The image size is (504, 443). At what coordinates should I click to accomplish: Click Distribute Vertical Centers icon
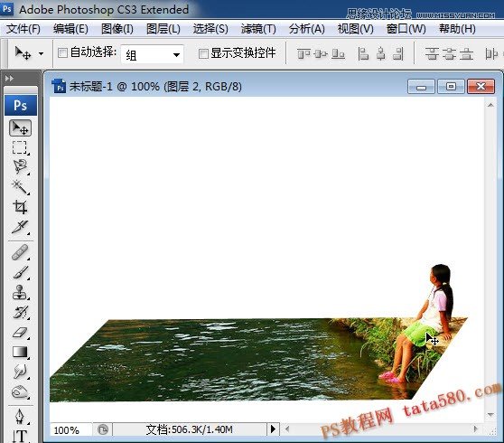pyautogui.click(x=449, y=53)
